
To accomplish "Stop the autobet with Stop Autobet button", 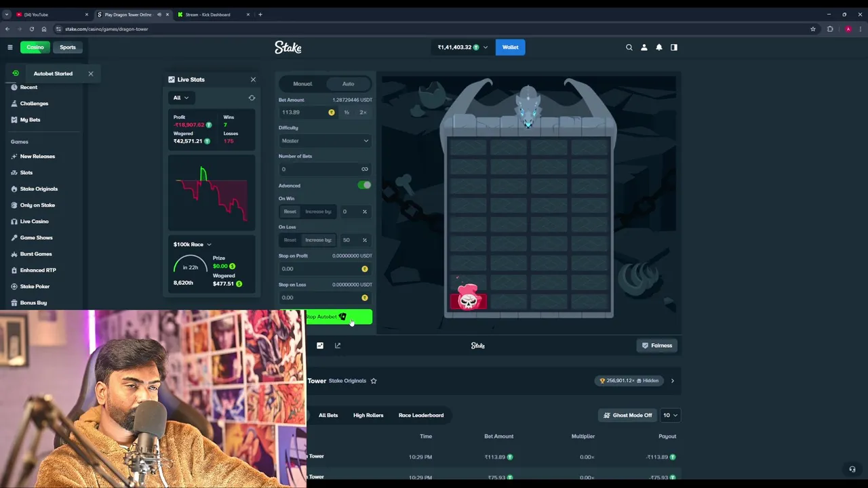I will pyautogui.click(x=325, y=317).
